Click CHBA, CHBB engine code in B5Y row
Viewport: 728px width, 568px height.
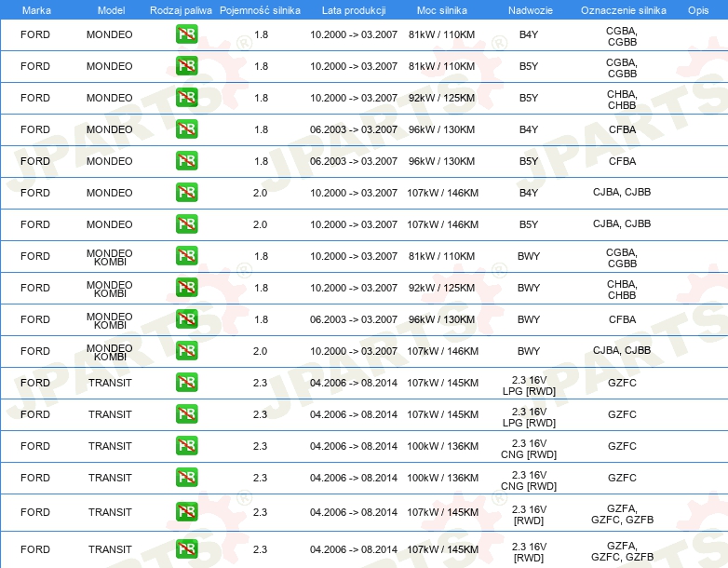622,100
